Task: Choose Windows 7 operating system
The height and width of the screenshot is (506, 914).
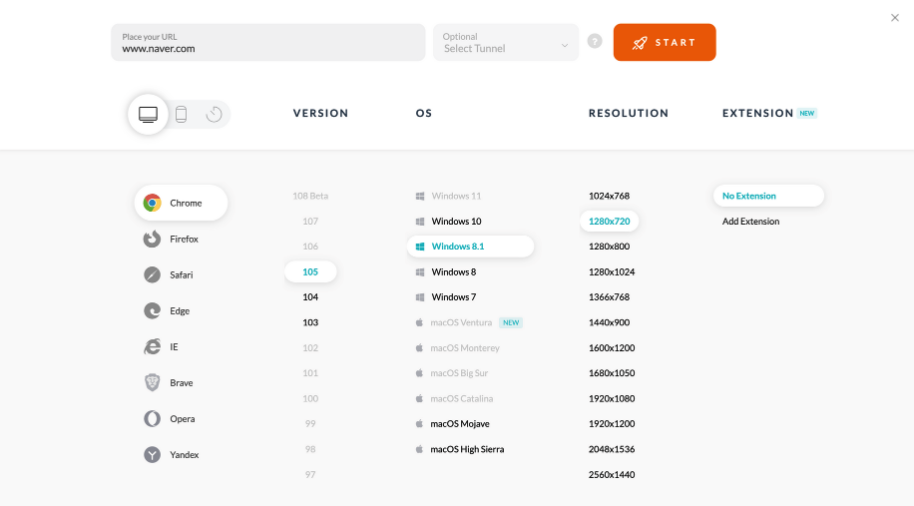Action: point(446,297)
